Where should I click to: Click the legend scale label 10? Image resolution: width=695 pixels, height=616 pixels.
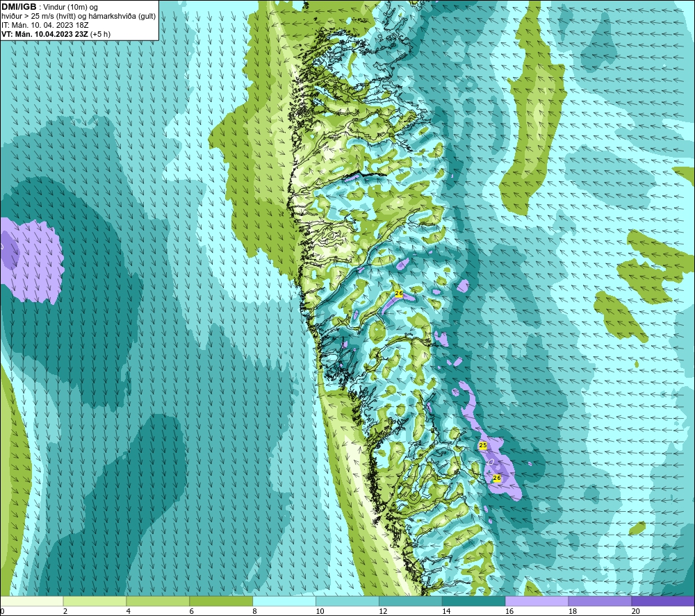pos(320,611)
